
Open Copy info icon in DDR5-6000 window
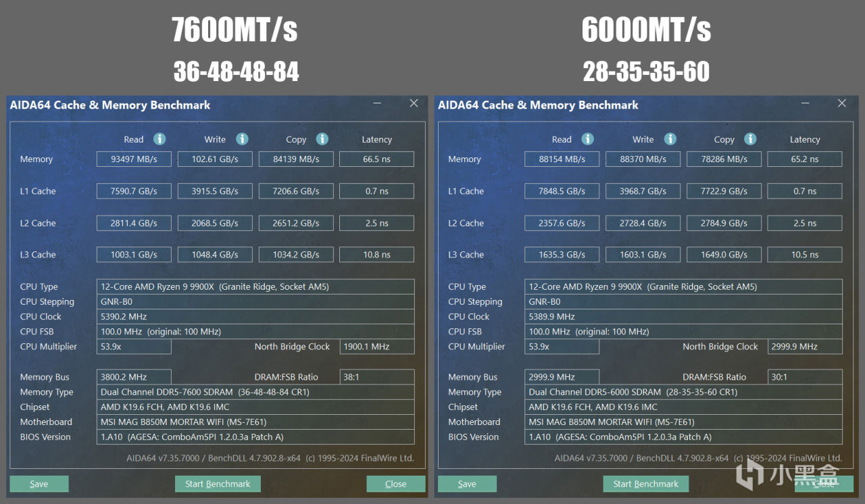[x=750, y=138]
